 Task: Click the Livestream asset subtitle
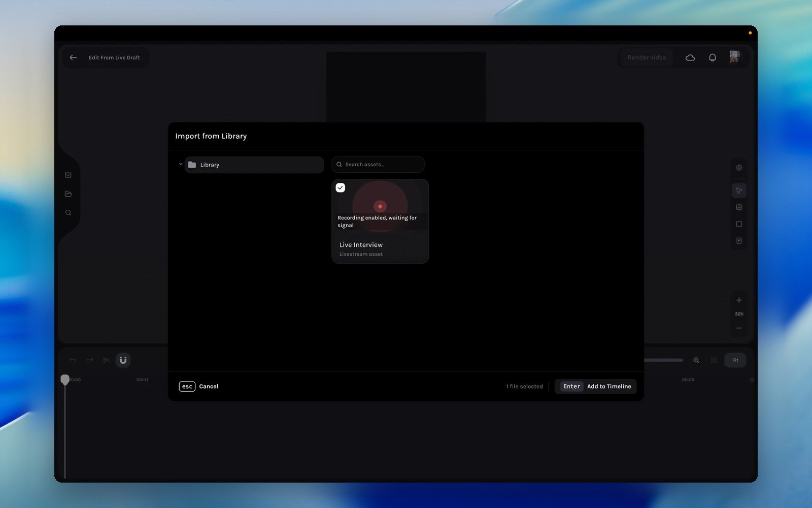[361, 254]
